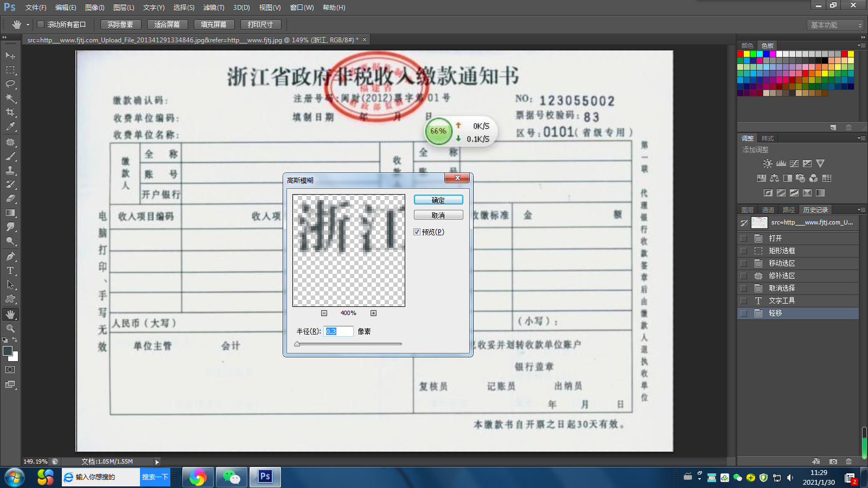Select the Zoom tool
Screen dimensions: 868x488
[x=10, y=329]
